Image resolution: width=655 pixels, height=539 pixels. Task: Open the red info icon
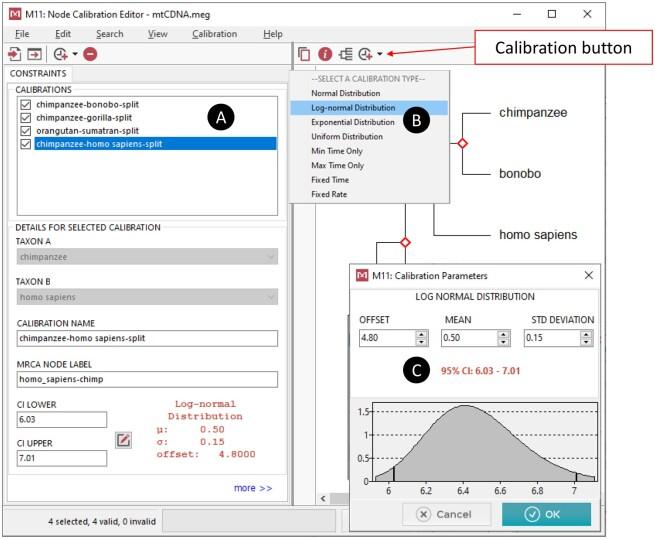(x=325, y=54)
